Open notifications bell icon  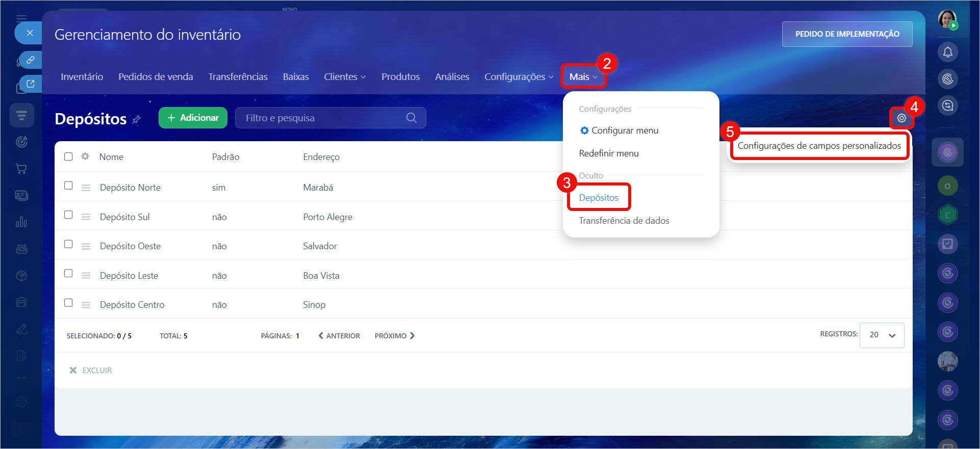pyautogui.click(x=947, y=52)
